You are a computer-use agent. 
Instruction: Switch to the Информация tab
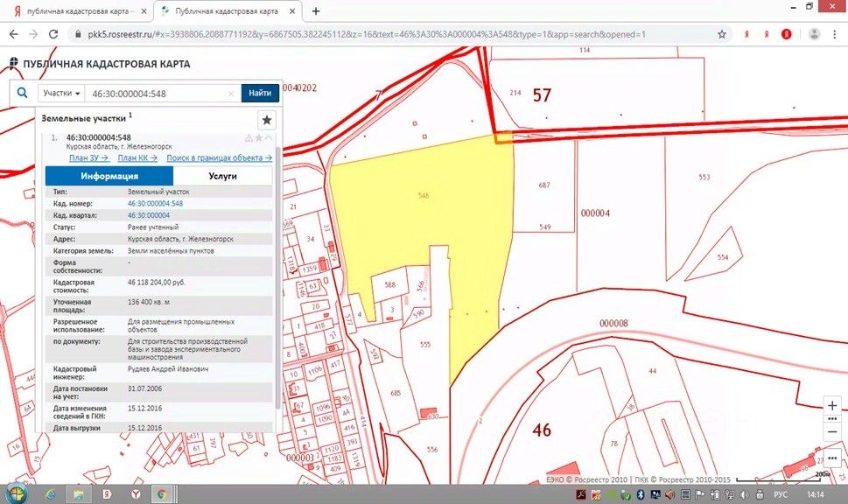click(x=109, y=176)
